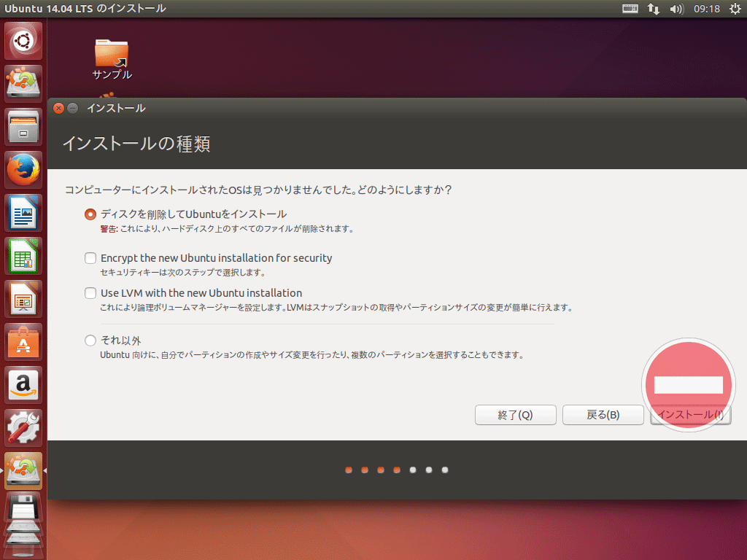Click the 警告 warning text about disk deletion
Screen dimensions: 747x560
pos(228,229)
